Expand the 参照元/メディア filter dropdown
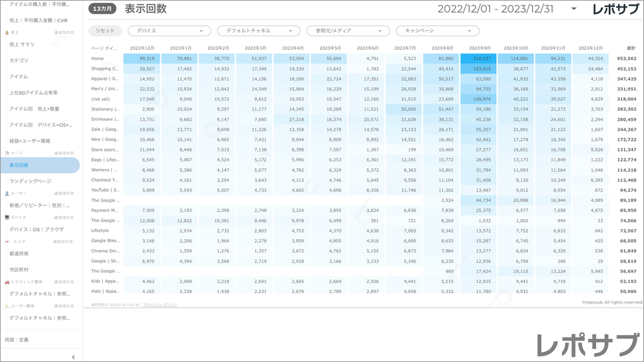 point(348,31)
